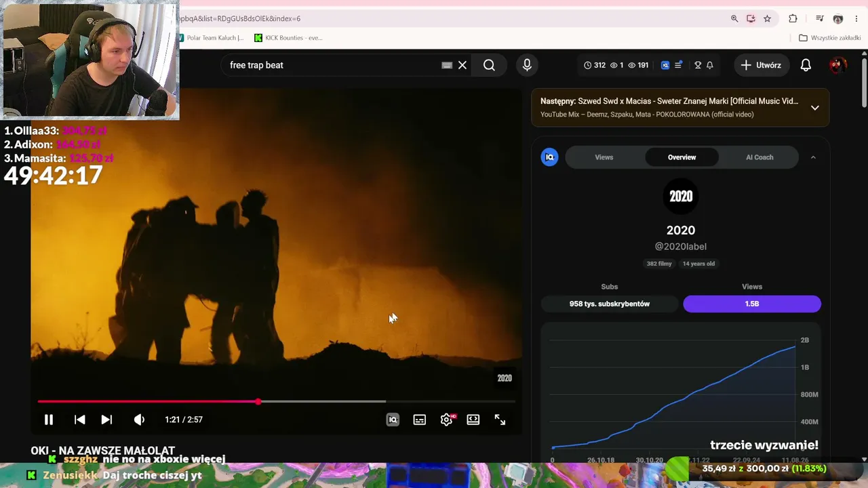Image resolution: width=868 pixels, height=488 pixels.
Task: Click the install app icon in address bar
Action: click(751, 18)
